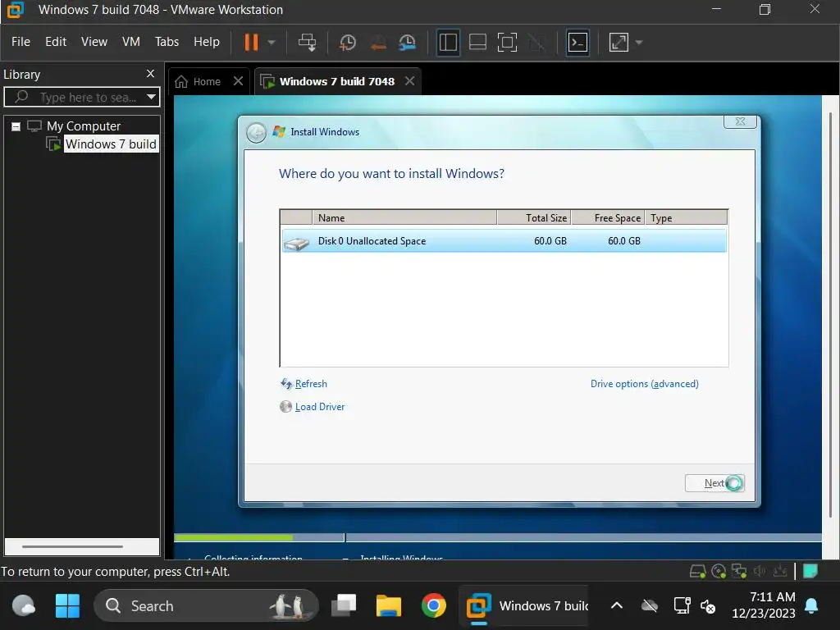Open the Tabs menu
Viewport: 840px width, 630px height.
pyautogui.click(x=167, y=42)
